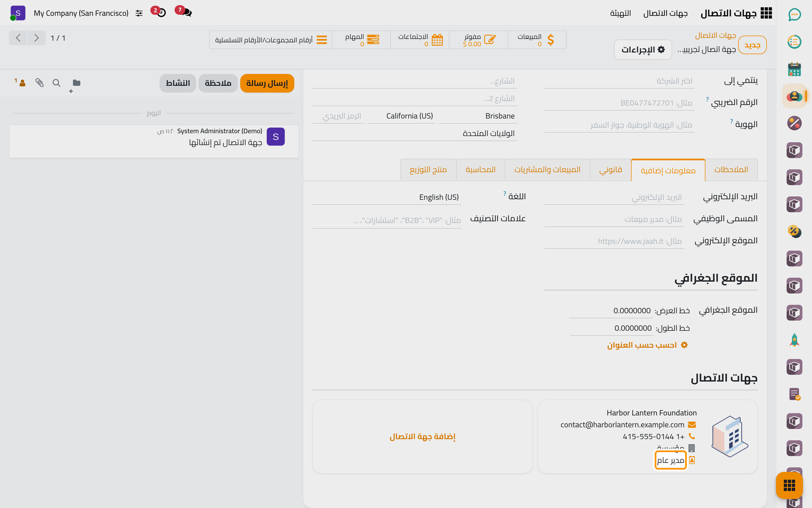The width and height of the screenshot is (812, 508).
Task: Click the followers person icon
Action: (x=20, y=82)
